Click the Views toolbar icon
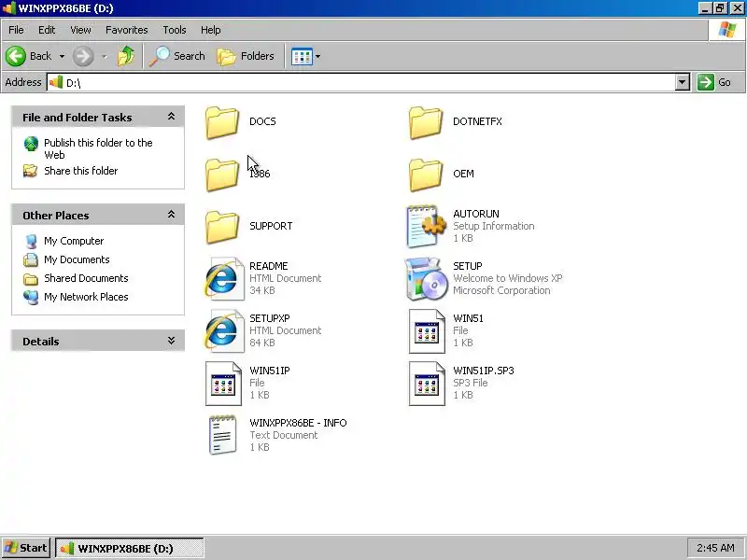This screenshot has width=747, height=560. click(302, 57)
